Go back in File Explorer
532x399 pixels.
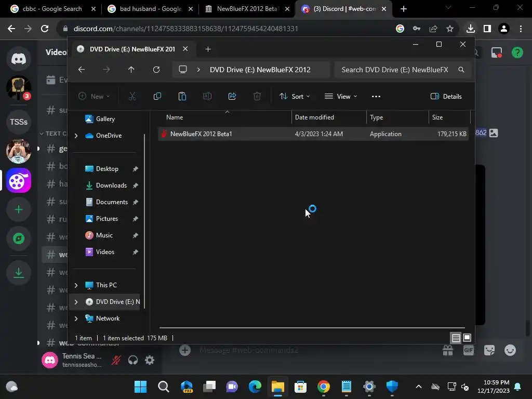[x=82, y=70]
